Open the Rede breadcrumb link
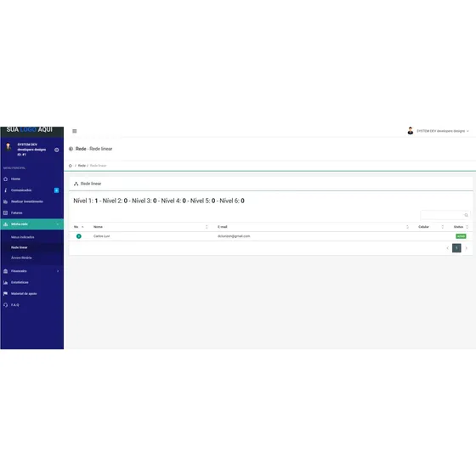This screenshot has width=476, height=476. [x=82, y=166]
